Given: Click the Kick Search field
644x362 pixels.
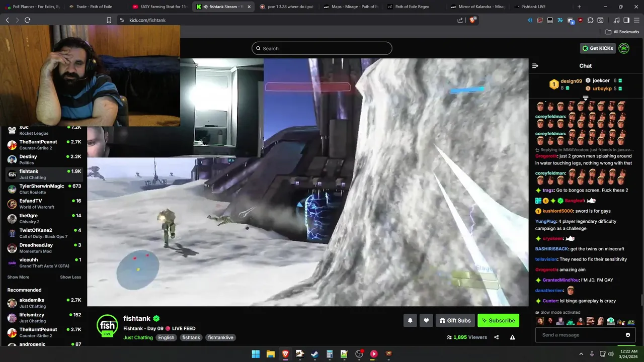Looking at the screenshot, I should 322,48.
